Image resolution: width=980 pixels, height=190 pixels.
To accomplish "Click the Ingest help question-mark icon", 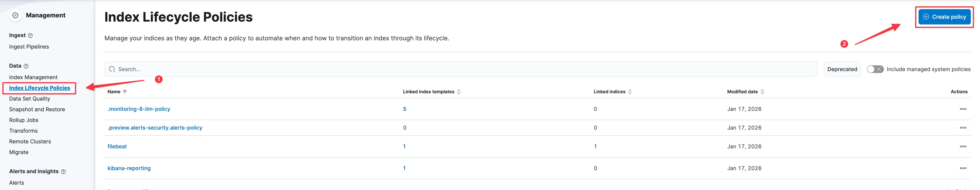I will [30, 35].
